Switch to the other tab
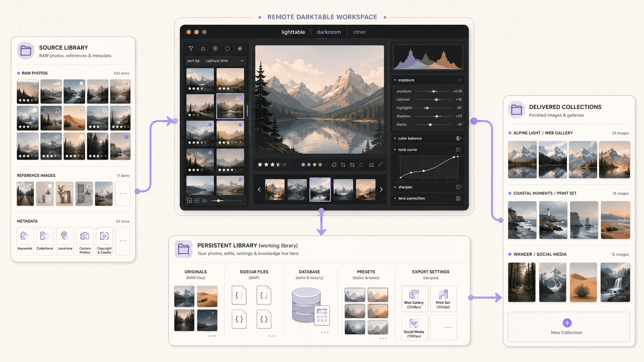The height and width of the screenshot is (362, 644). pos(359,32)
